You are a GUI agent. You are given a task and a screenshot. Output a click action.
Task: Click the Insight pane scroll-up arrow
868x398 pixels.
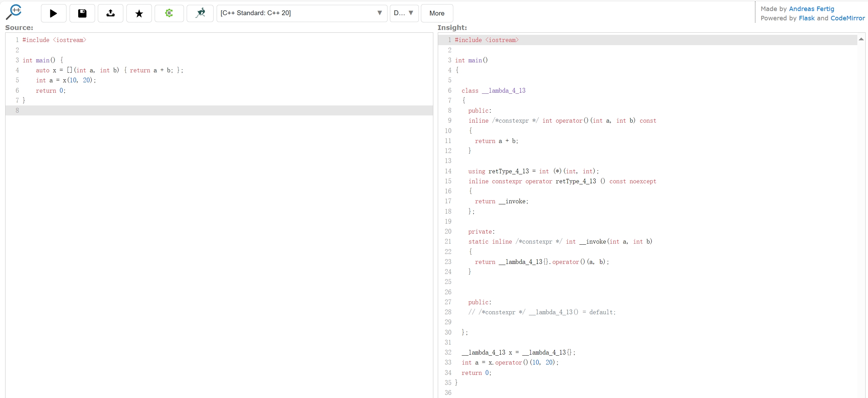coord(861,39)
